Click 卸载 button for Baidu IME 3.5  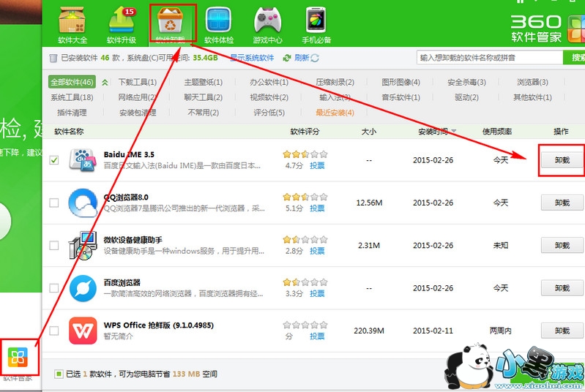[x=562, y=160]
